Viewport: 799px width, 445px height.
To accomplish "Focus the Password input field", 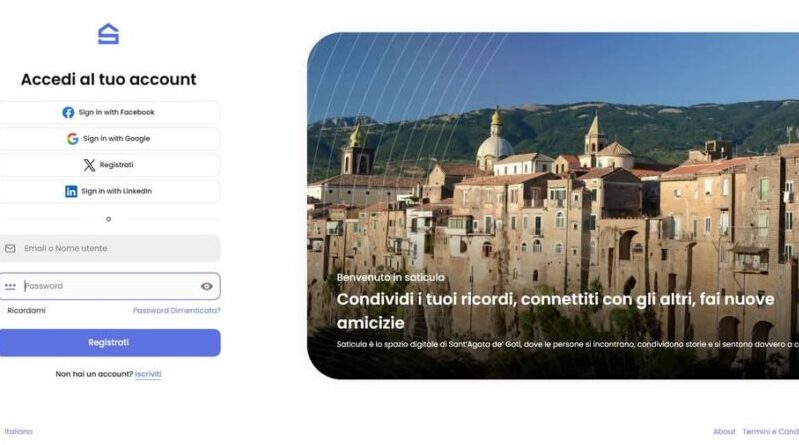I will 110,286.
